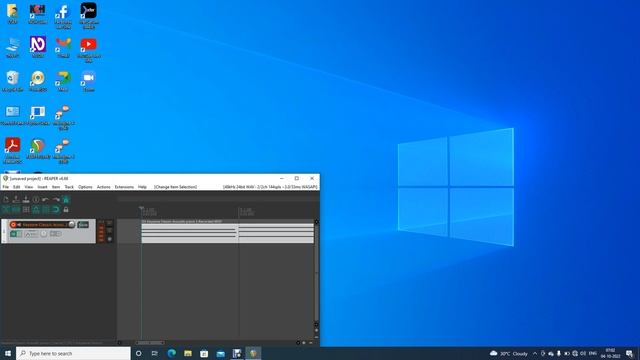The width and height of the screenshot is (640, 360).
Task: Open the track envelope/trim button
Action: (x=31, y=234)
